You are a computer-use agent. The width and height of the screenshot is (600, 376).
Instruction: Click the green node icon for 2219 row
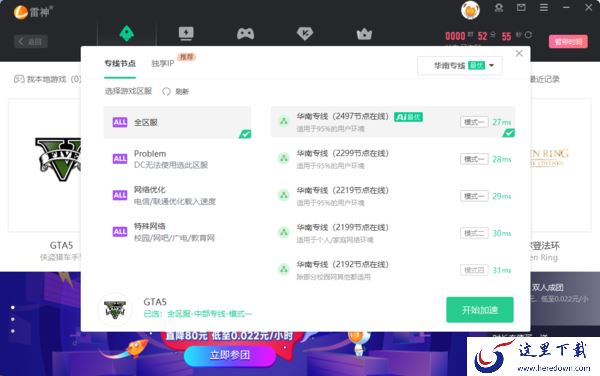coord(284,195)
